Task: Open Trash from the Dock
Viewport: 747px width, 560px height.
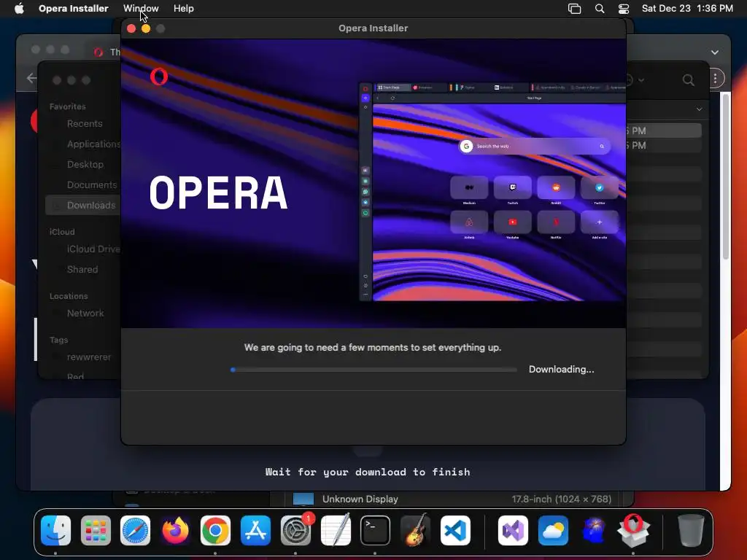Action: point(691,530)
